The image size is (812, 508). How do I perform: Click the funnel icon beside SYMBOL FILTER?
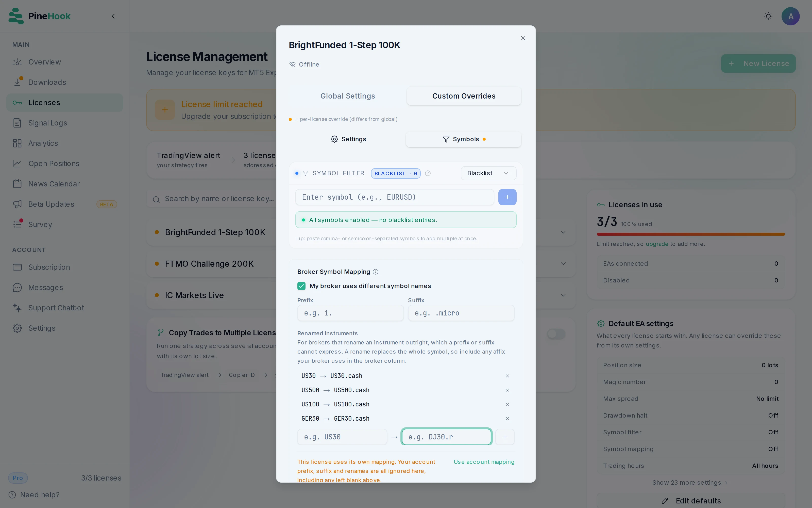(305, 173)
